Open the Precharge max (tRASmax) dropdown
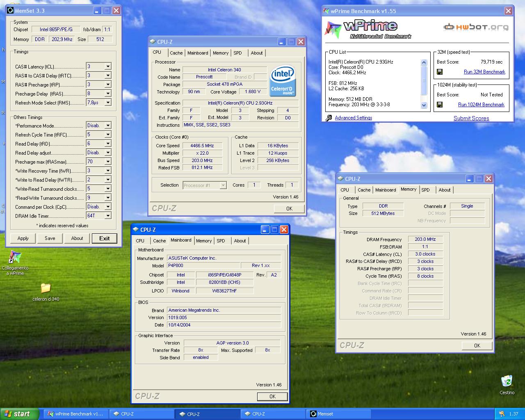This screenshot has height=420, width=525. tap(108, 162)
